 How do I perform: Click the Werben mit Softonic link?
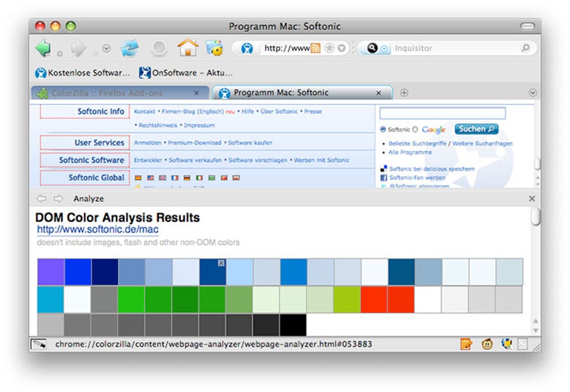[x=321, y=160]
